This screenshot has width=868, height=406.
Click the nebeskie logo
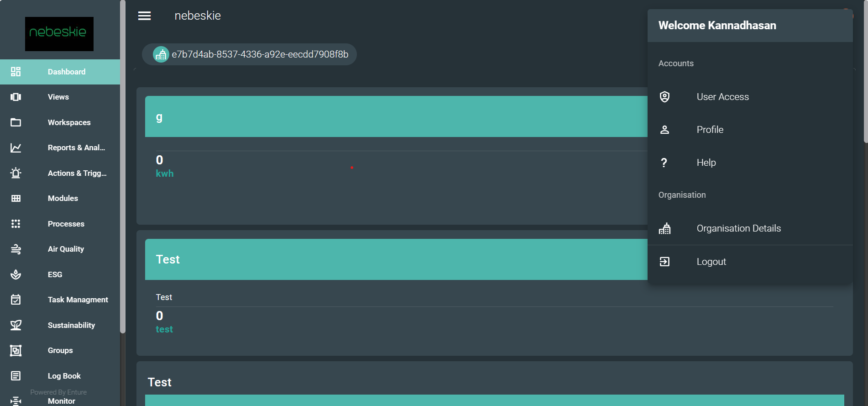(59, 34)
